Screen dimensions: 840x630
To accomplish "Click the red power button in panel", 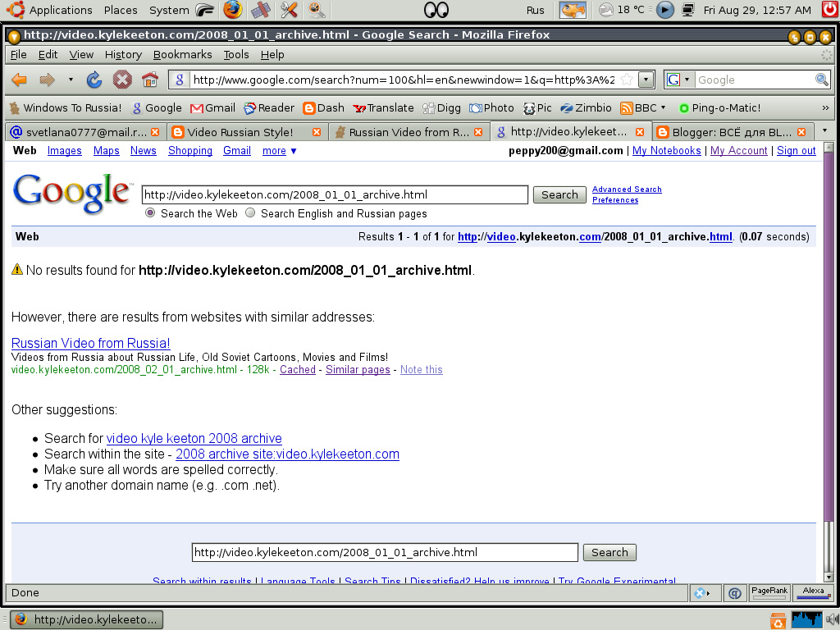I will [x=830, y=10].
